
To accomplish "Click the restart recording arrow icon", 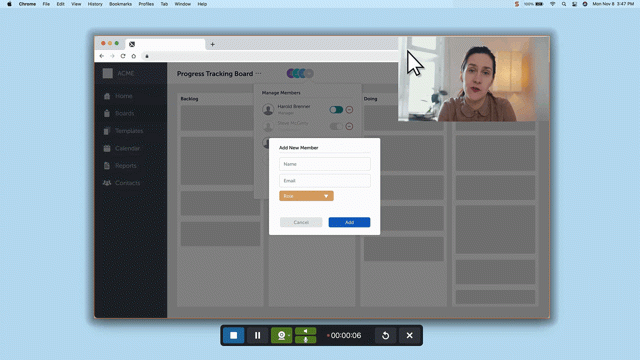I will (x=385, y=336).
